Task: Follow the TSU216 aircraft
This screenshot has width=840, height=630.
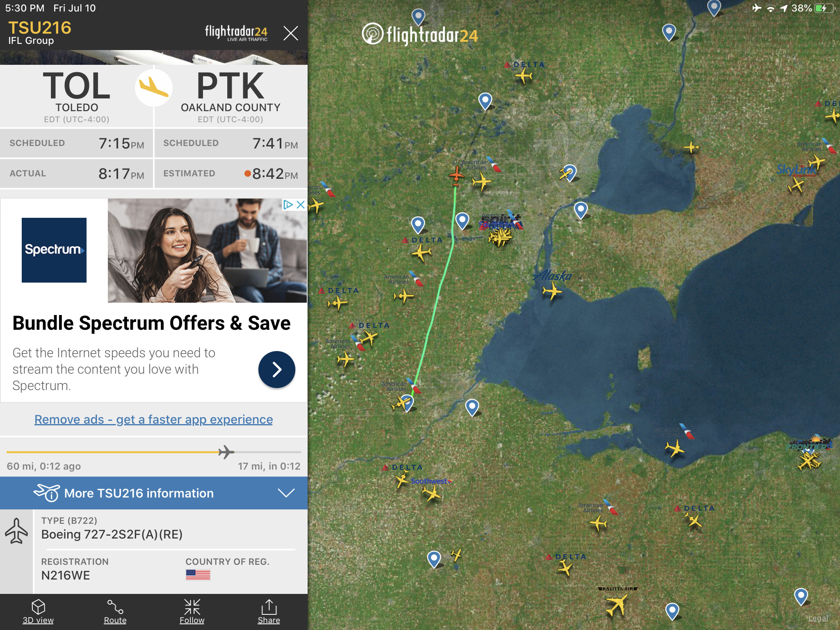Action: (x=192, y=612)
